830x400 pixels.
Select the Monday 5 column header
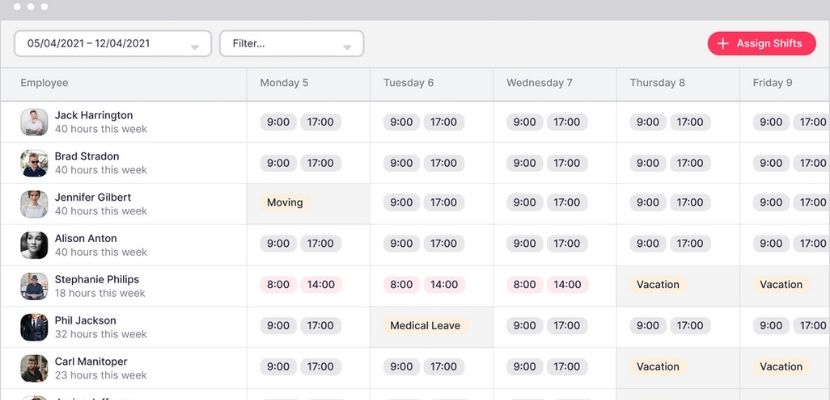click(284, 83)
